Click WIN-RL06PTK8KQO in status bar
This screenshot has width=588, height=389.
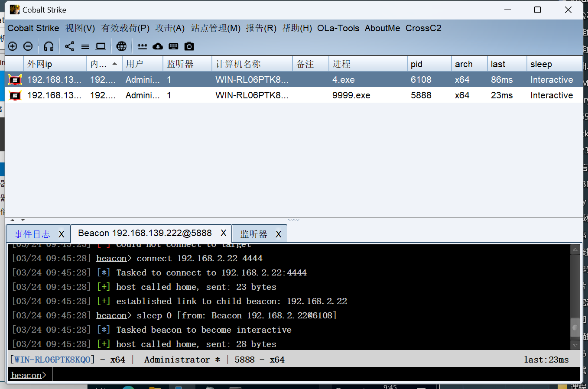pyautogui.click(x=52, y=360)
